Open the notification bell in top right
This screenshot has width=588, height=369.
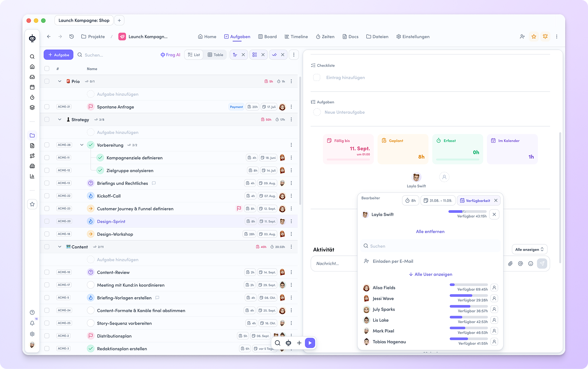coord(545,36)
